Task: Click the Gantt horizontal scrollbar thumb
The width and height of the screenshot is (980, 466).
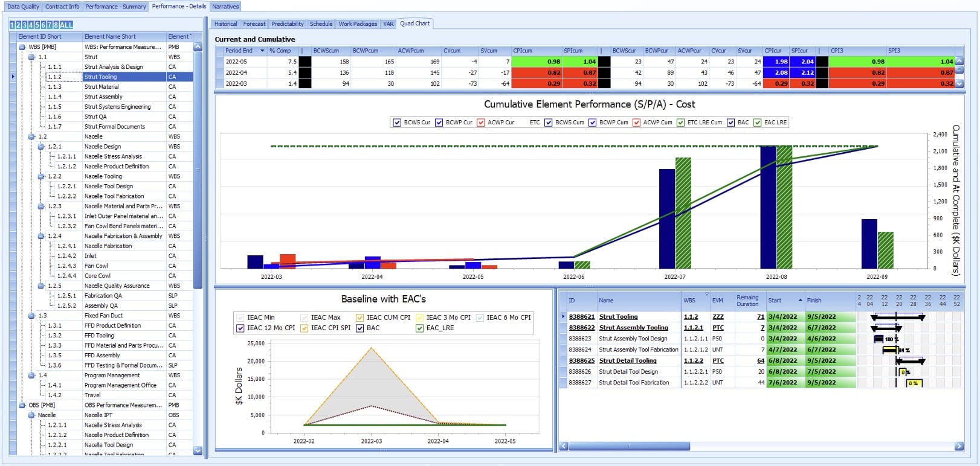Action: (x=628, y=446)
